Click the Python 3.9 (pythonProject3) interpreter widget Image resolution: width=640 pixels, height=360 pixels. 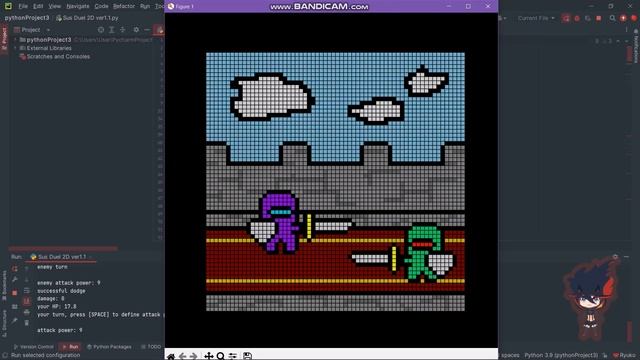561,356
